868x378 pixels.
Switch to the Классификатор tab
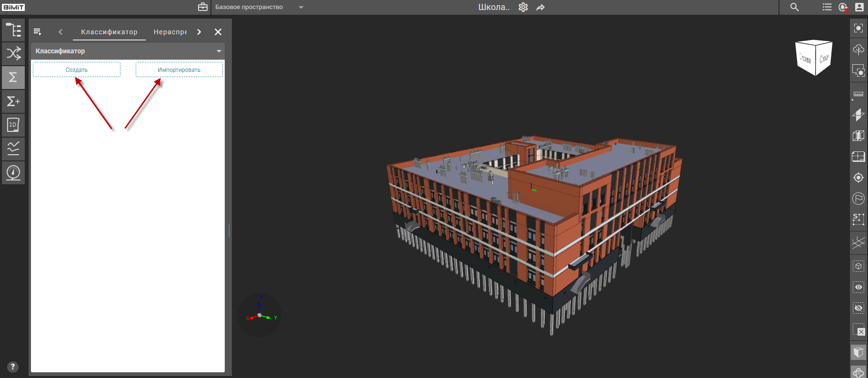(x=109, y=32)
